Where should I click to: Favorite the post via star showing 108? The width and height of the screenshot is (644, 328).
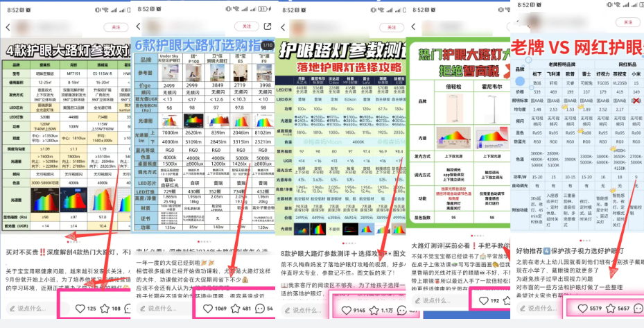(x=105, y=309)
